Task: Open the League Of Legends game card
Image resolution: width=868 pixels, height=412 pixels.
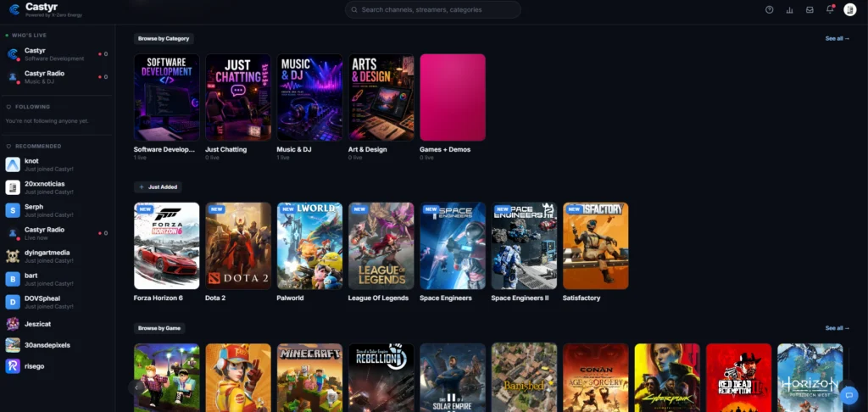Action: tap(381, 246)
